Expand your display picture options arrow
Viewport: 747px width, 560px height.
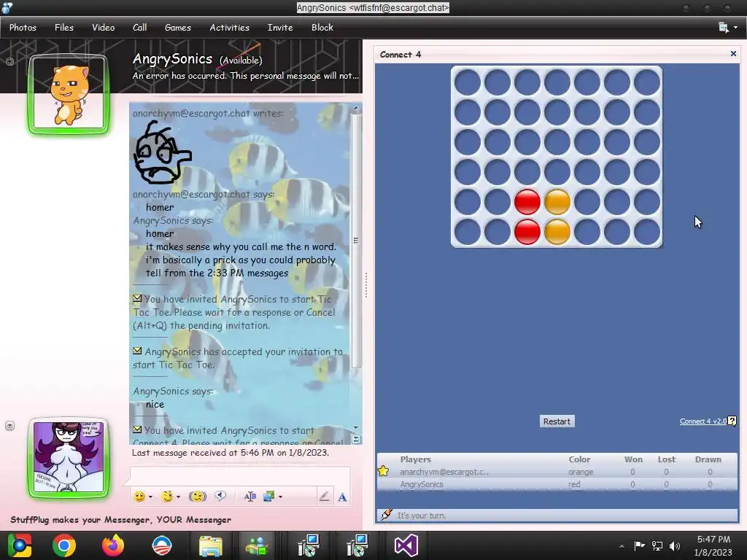pyautogui.click(x=9, y=426)
